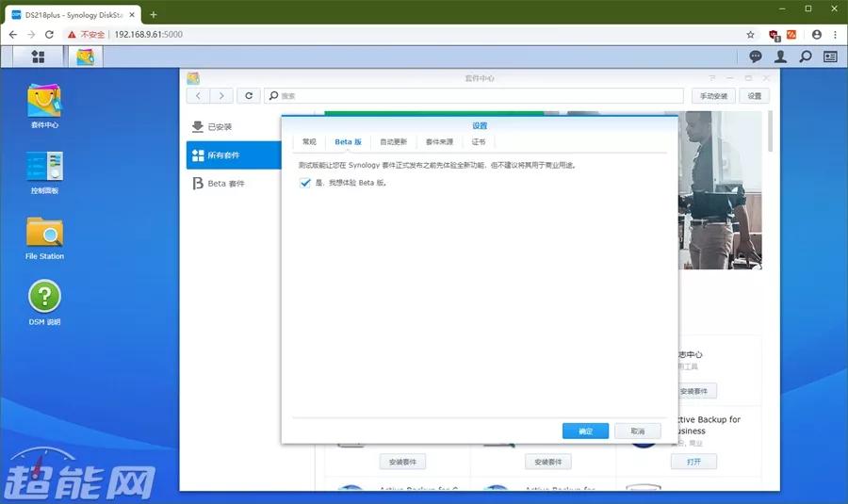Open the user options person icon
This screenshot has height=504, width=848.
[x=780, y=57]
